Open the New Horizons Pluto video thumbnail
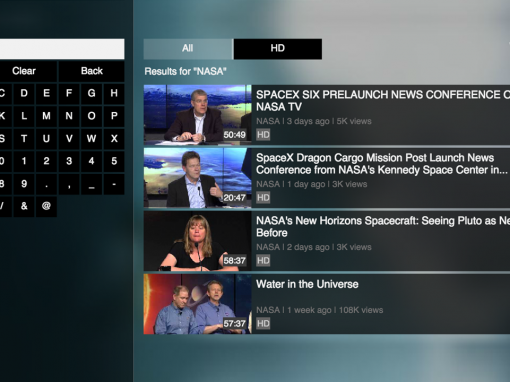The image size is (510, 382). click(x=198, y=241)
